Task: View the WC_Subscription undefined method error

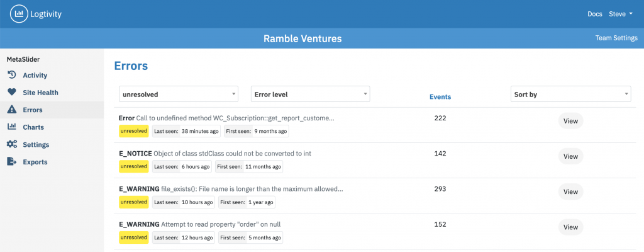Action: pyautogui.click(x=570, y=121)
